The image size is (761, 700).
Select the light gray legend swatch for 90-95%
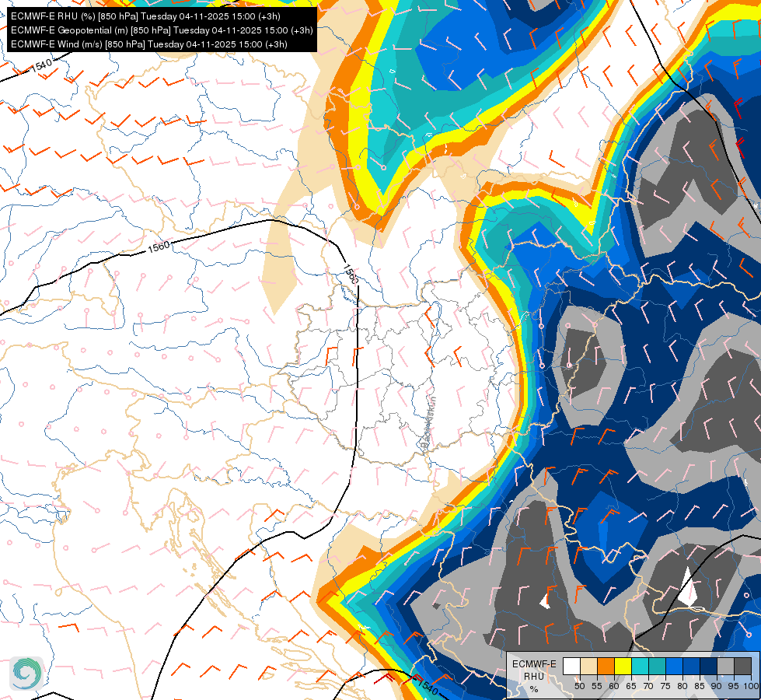coord(726,667)
